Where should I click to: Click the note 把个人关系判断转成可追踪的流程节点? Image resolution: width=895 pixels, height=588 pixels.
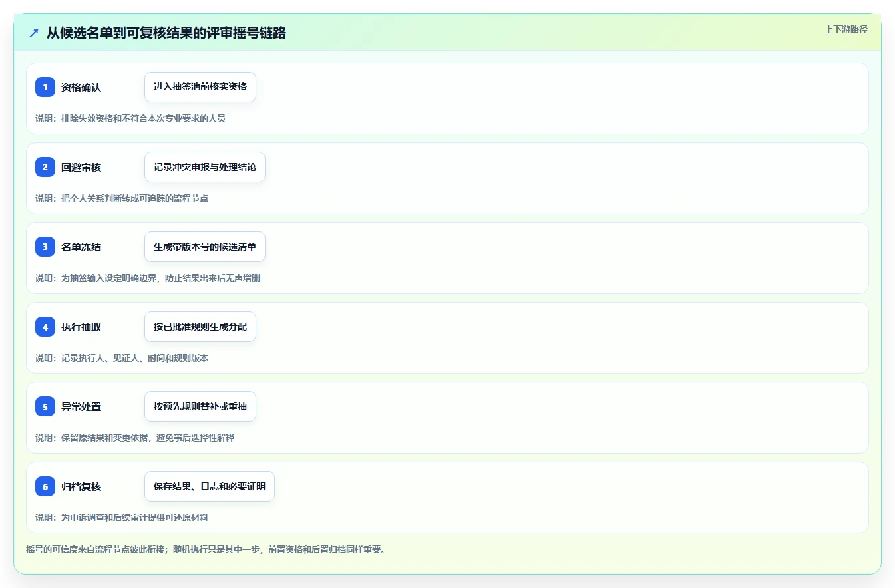[x=122, y=198]
